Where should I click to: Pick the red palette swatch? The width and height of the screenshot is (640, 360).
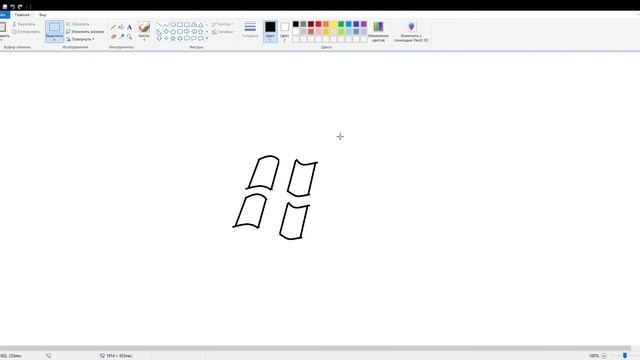pyautogui.click(x=318, y=24)
